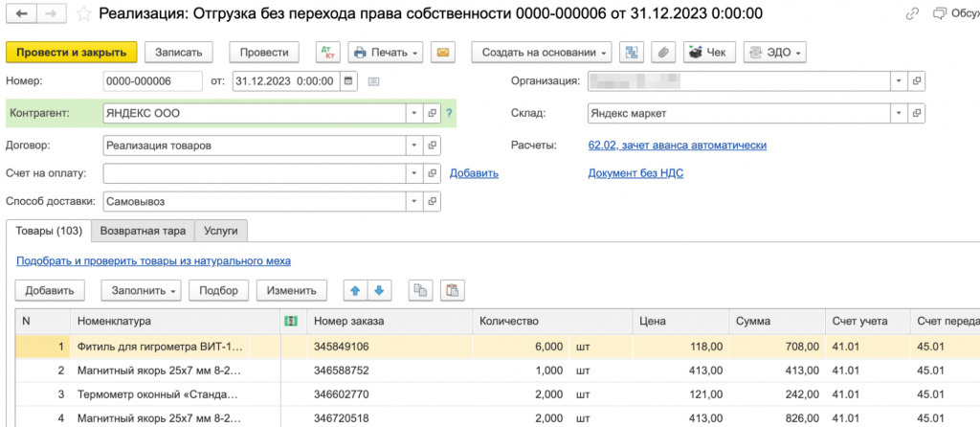
Task: Click the Подбор button
Action: pos(219,291)
